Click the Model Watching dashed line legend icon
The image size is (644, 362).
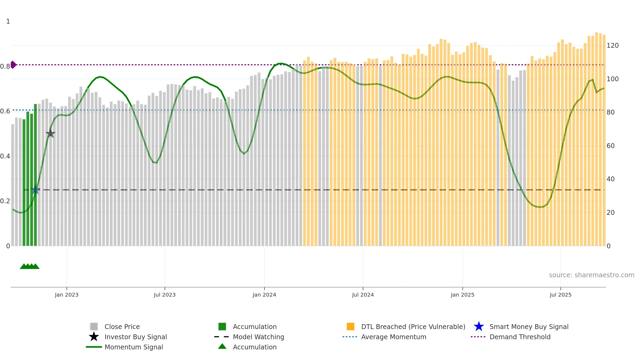221,337
